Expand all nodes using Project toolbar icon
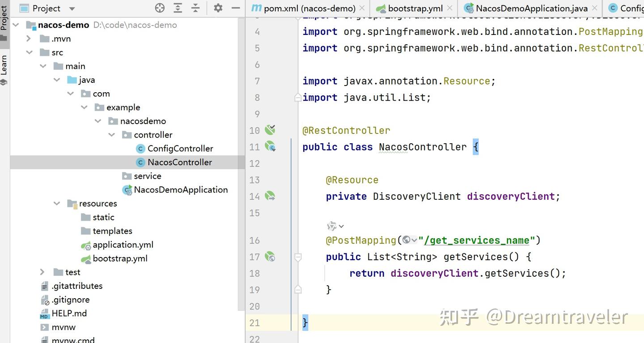The width and height of the screenshot is (644, 343). point(178,8)
